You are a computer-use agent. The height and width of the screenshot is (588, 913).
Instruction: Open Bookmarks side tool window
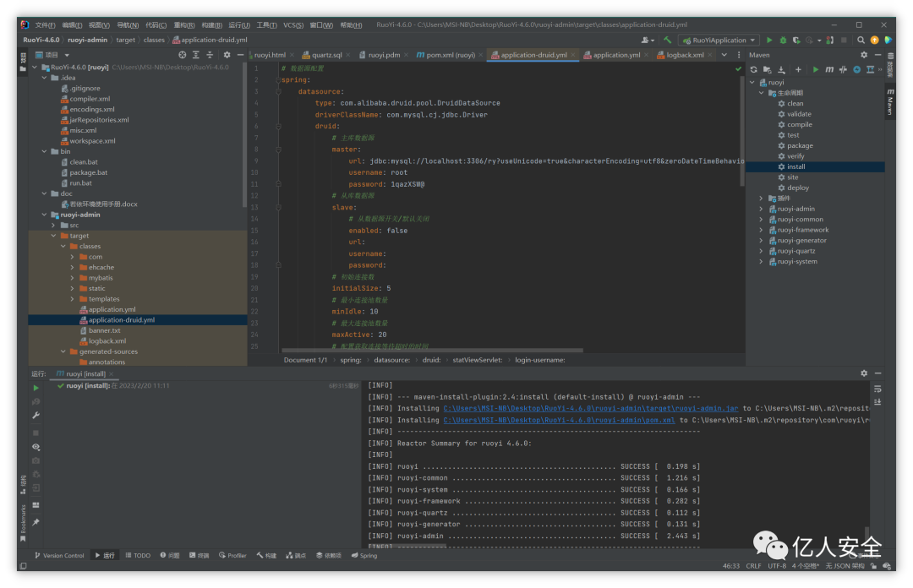pyautogui.click(x=24, y=524)
